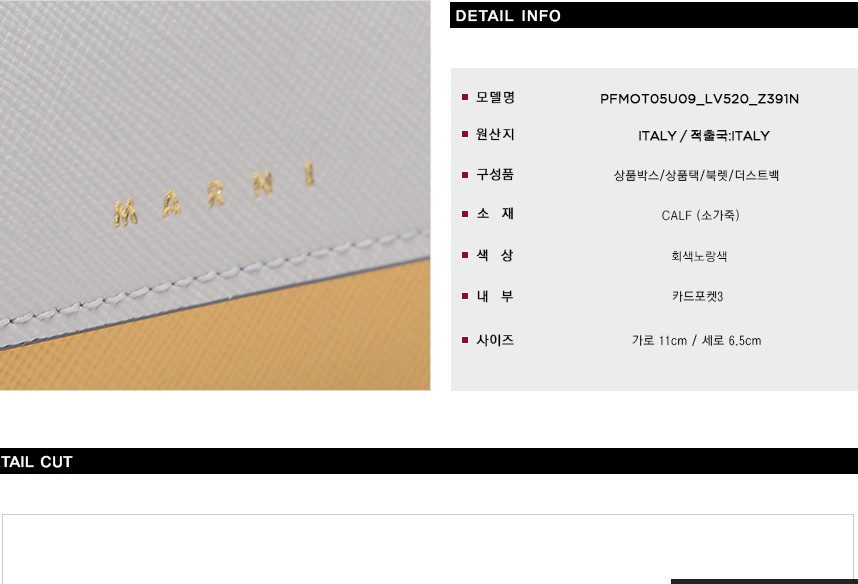Click the red bullet next to 모델명
The height and width of the screenshot is (584, 858).
tap(465, 97)
